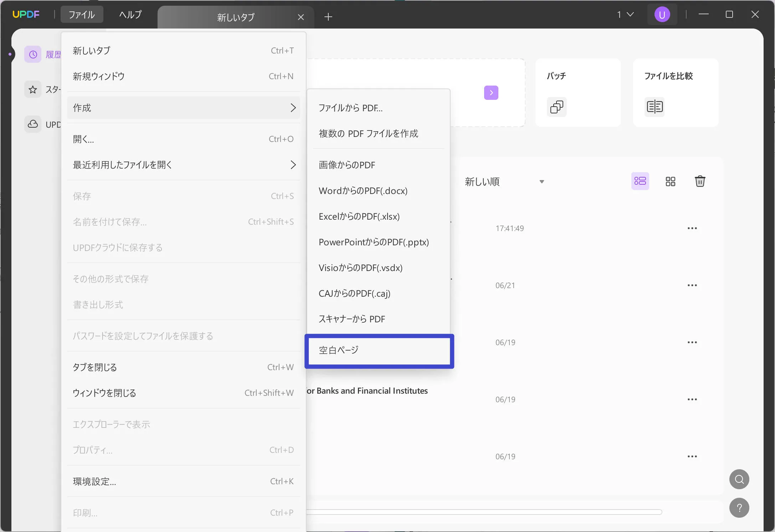Screen dimensions: 775x532
Task: Open file ending 'Banks and Financial Institutes'
Action: pyautogui.click(x=367, y=391)
